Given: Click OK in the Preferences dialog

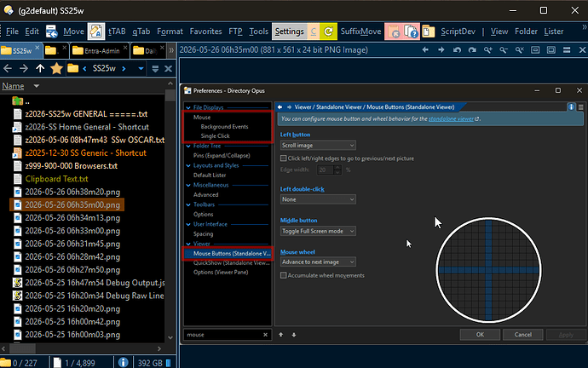Looking at the screenshot, I should pyautogui.click(x=480, y=335).
